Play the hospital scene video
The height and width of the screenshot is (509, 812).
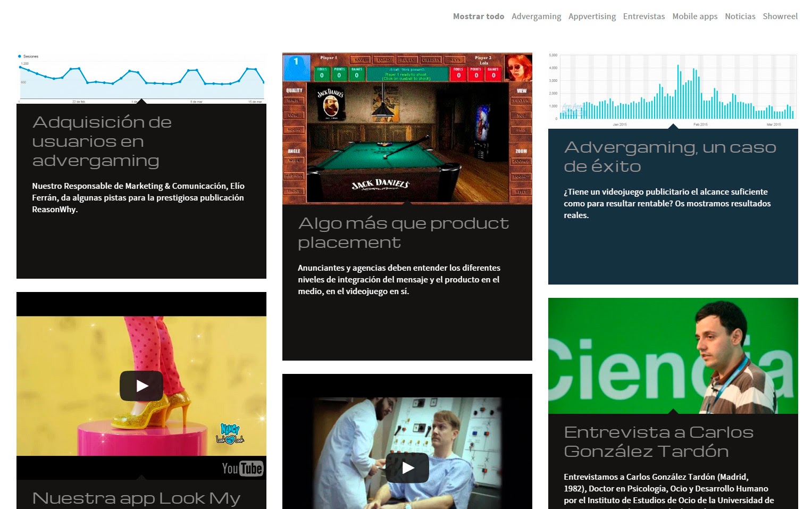tap(407, 468)
